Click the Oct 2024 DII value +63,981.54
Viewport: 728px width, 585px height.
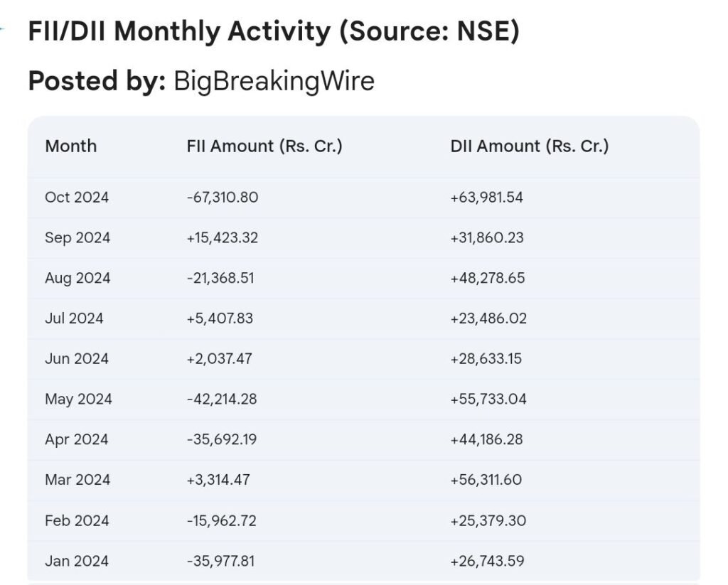coord(486,198)
